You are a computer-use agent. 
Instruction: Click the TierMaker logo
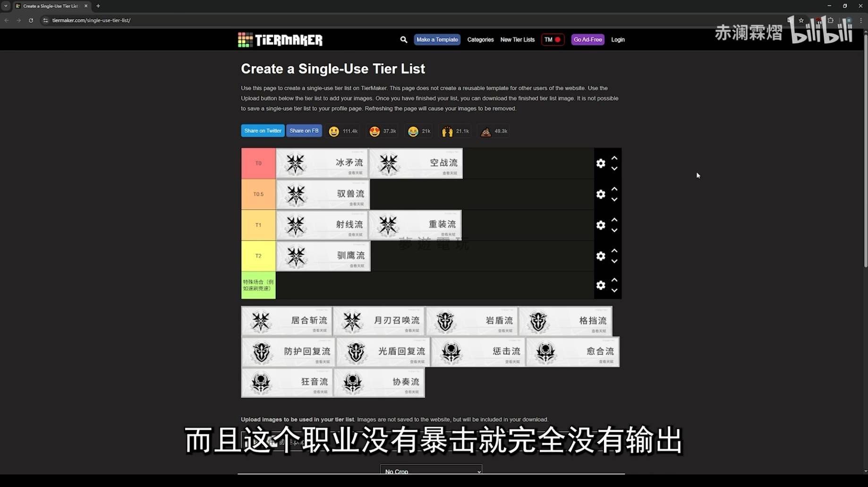click(x=280, y=40)
